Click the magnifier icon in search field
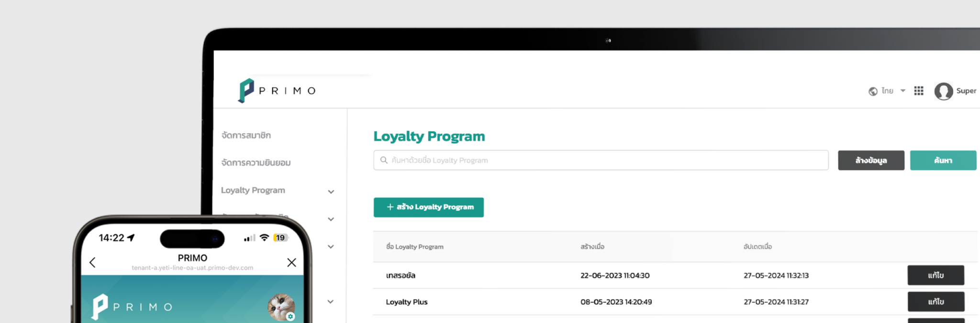The image size is (980, 323). pyautogui.click(x=384, y=160)
